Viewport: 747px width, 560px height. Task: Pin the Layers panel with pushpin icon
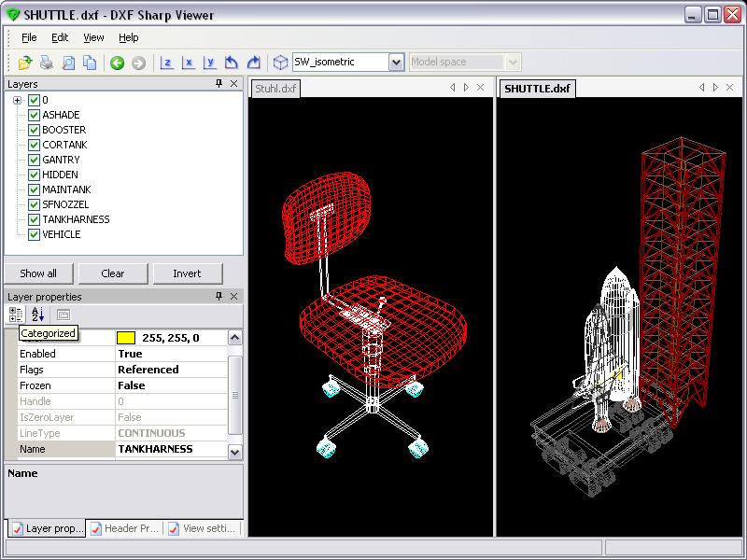tap(219, 84)
